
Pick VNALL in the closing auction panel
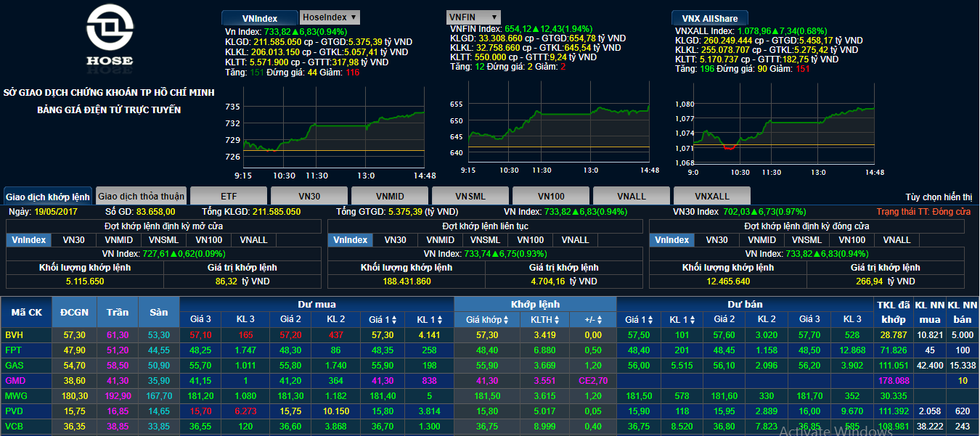point(897,240)
